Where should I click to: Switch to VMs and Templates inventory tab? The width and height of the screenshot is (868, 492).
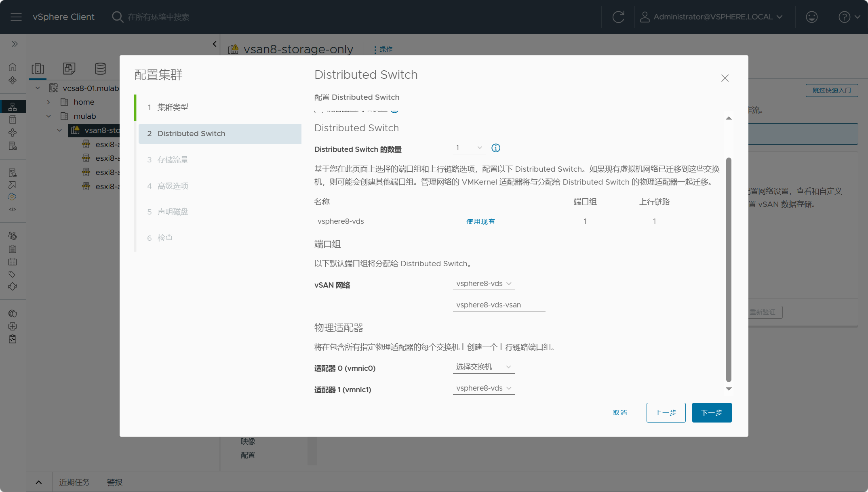tap(69, 69)
